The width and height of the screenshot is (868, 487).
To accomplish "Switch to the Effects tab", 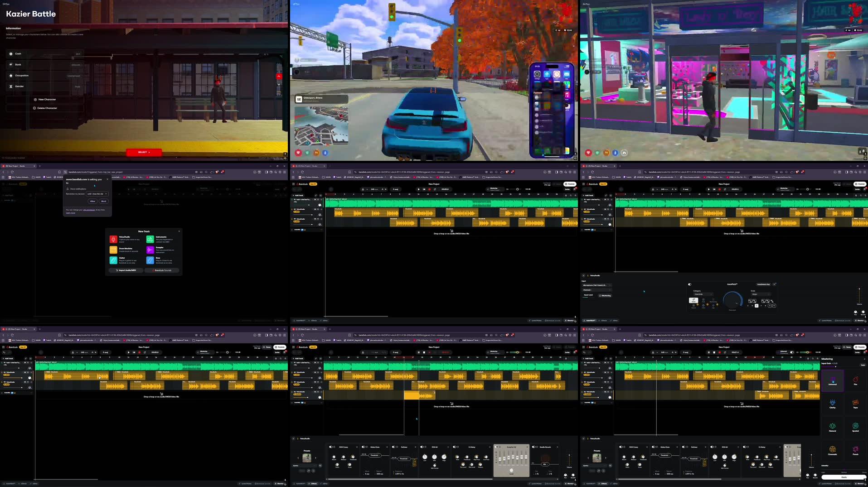I will [x=313, y=483].
